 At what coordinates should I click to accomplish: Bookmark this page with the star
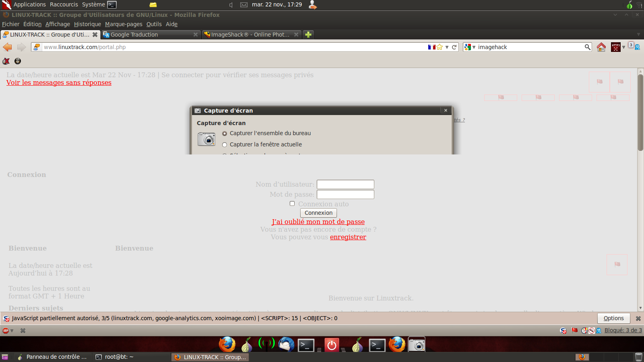click(x=440, y=47)
